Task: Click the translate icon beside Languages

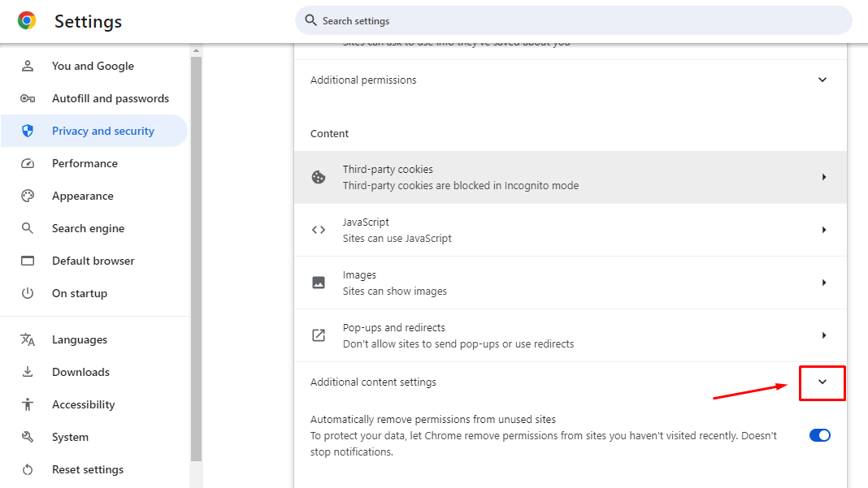Action: click(27, 339)
